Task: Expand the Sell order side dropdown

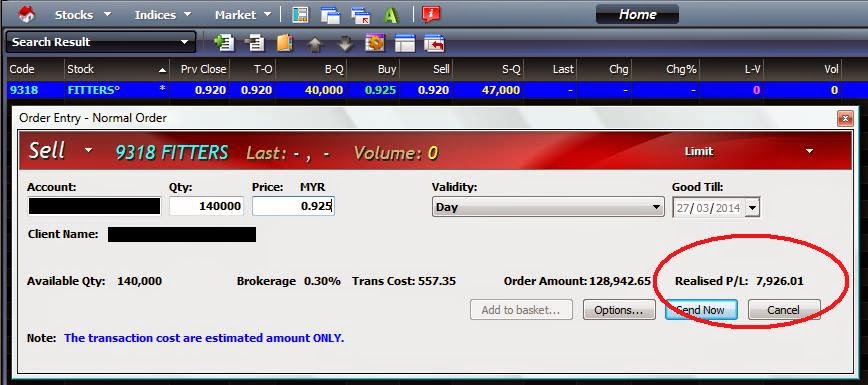Action: point(60,151)
